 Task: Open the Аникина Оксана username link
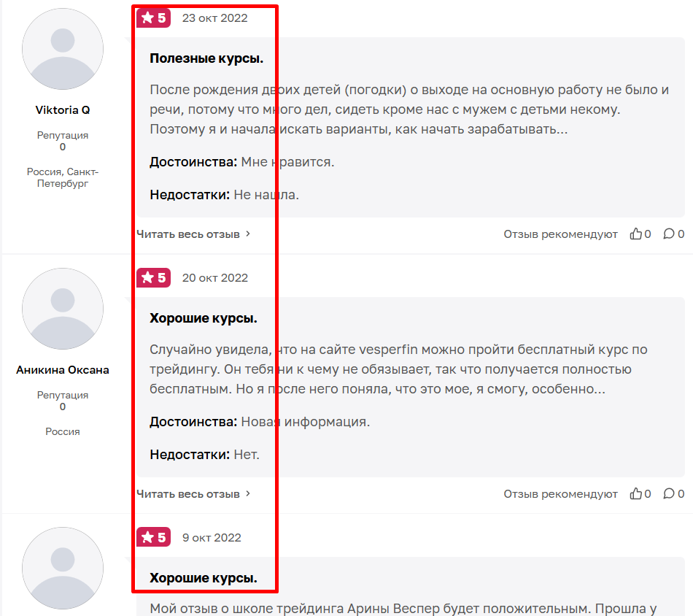(63, 370)
